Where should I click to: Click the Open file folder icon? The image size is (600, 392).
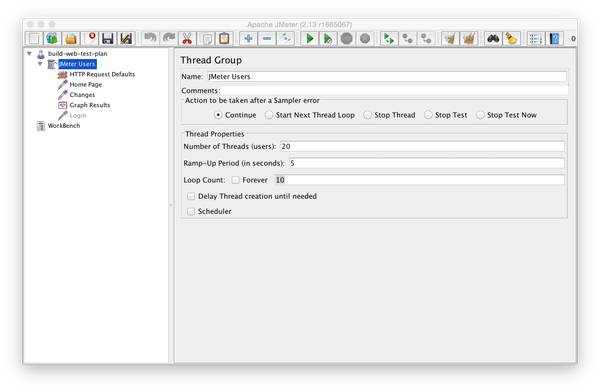[x=71, y=39]
